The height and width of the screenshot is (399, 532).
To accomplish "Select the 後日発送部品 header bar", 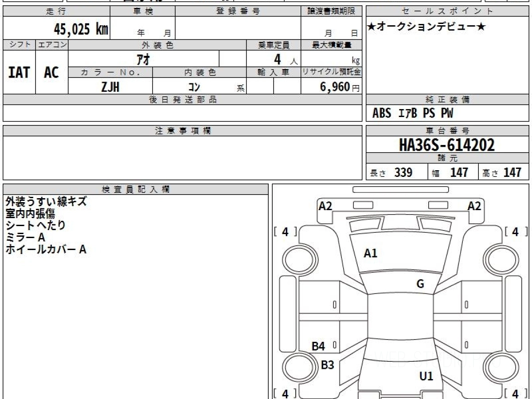I will 182,100.
